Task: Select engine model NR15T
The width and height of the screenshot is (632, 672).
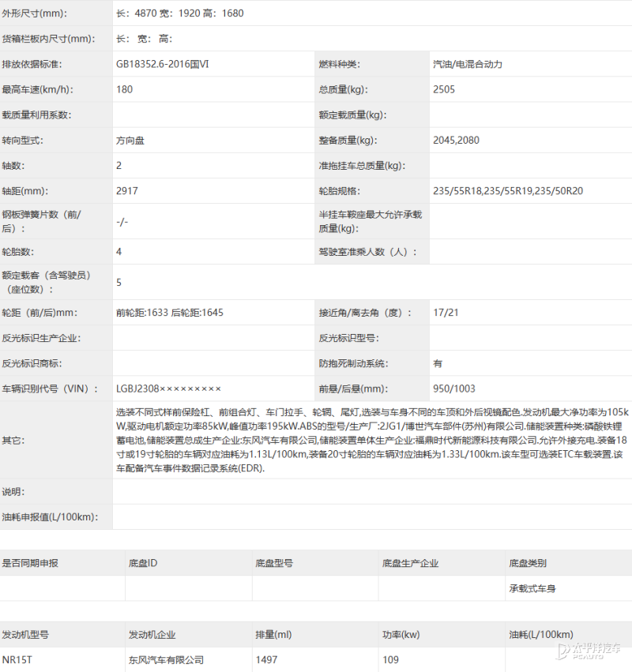Action: tap(17, 659)
